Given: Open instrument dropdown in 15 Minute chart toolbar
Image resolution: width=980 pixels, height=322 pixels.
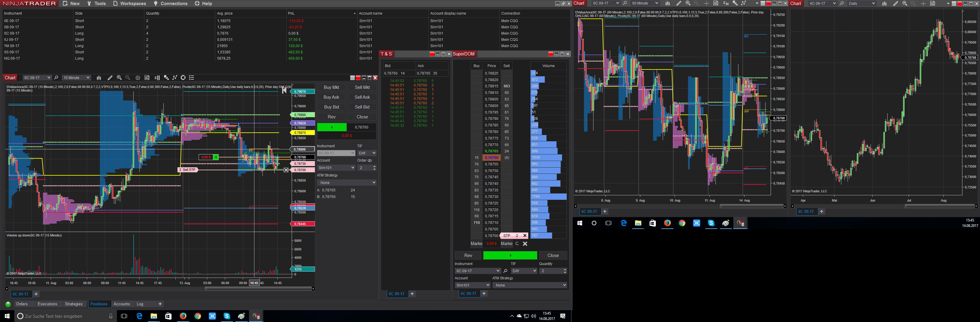Looking at the screenshot, I should (37, 78).
